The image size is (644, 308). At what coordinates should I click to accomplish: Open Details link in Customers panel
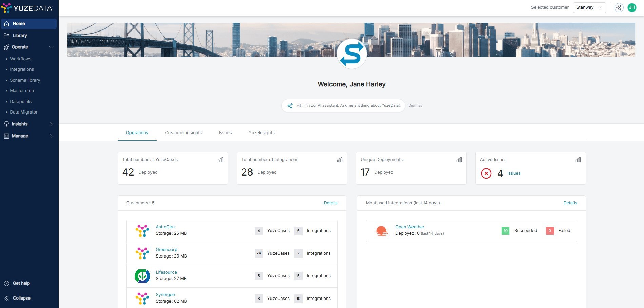330,203
